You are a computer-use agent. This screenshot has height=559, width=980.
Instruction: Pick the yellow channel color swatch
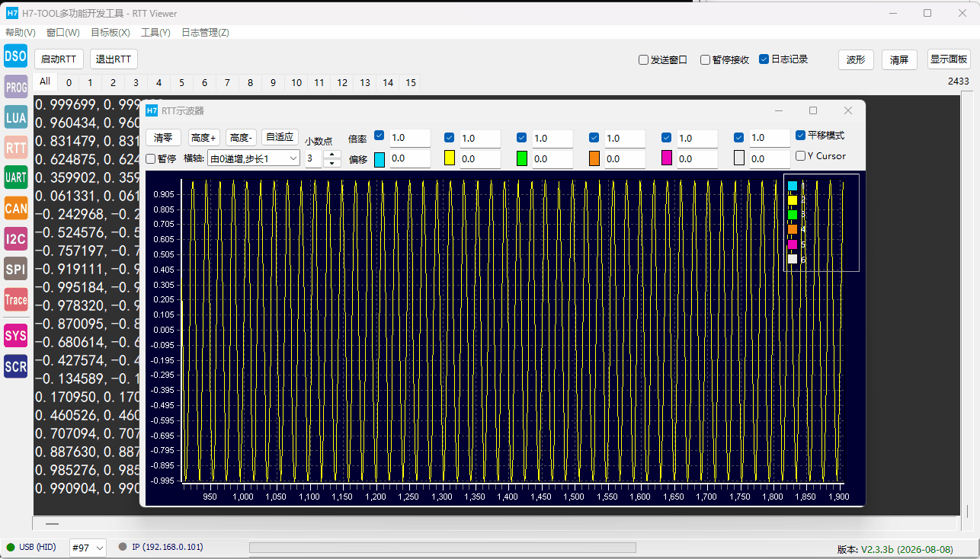tap(450, 158)
